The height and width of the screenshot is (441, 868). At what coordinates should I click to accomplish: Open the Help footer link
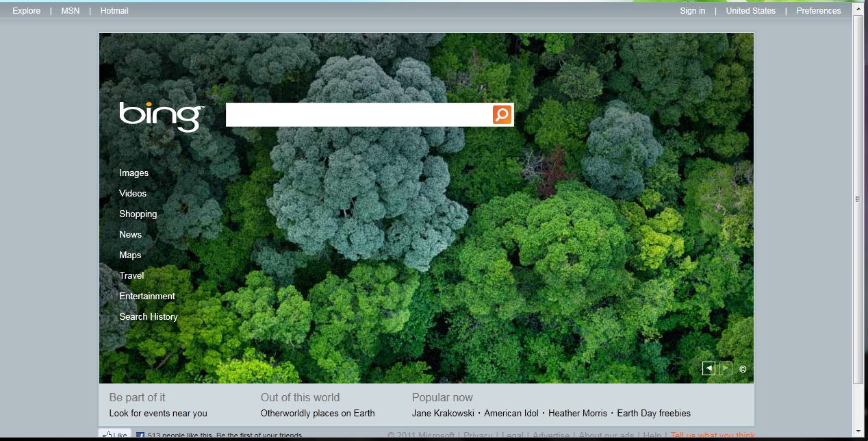tap(652, 436)
